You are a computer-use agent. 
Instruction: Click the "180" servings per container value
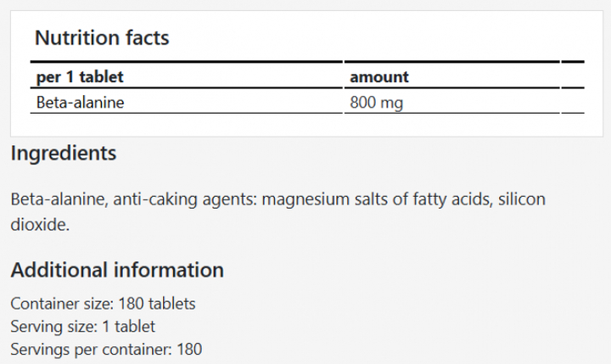pos(189,348)
